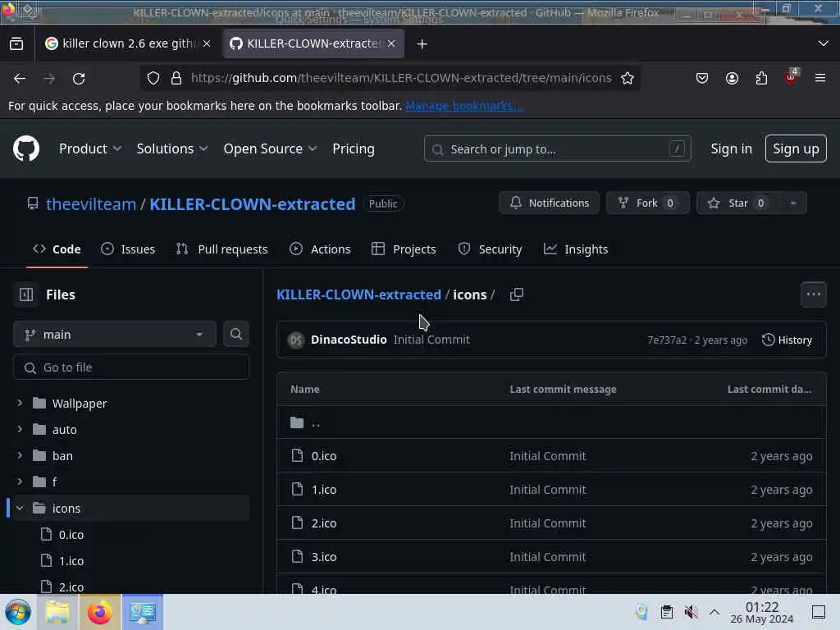Click the site padlock security icon

[x=176, y=78]
